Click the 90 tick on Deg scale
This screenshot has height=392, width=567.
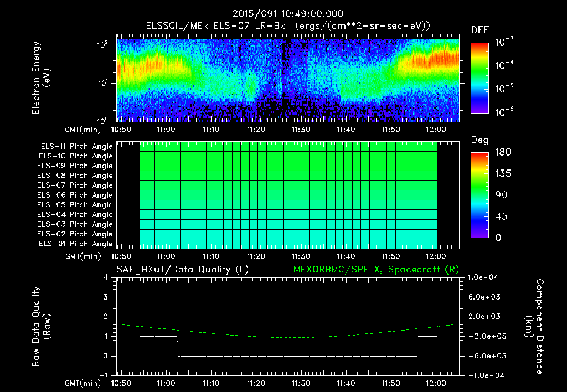click(x=502, y=195)
